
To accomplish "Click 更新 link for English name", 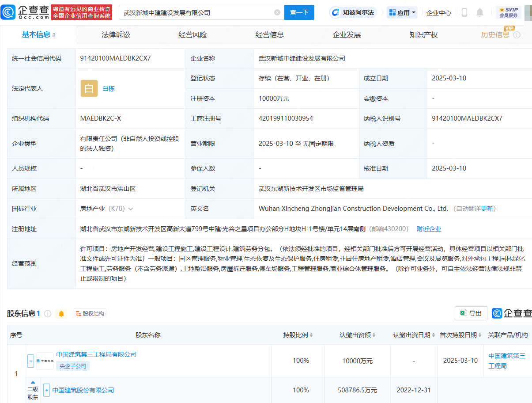I will 487,209.
